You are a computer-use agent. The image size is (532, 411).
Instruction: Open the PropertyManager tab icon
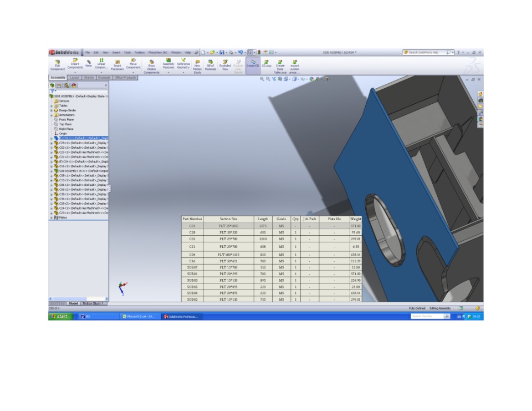coord(59,85)
